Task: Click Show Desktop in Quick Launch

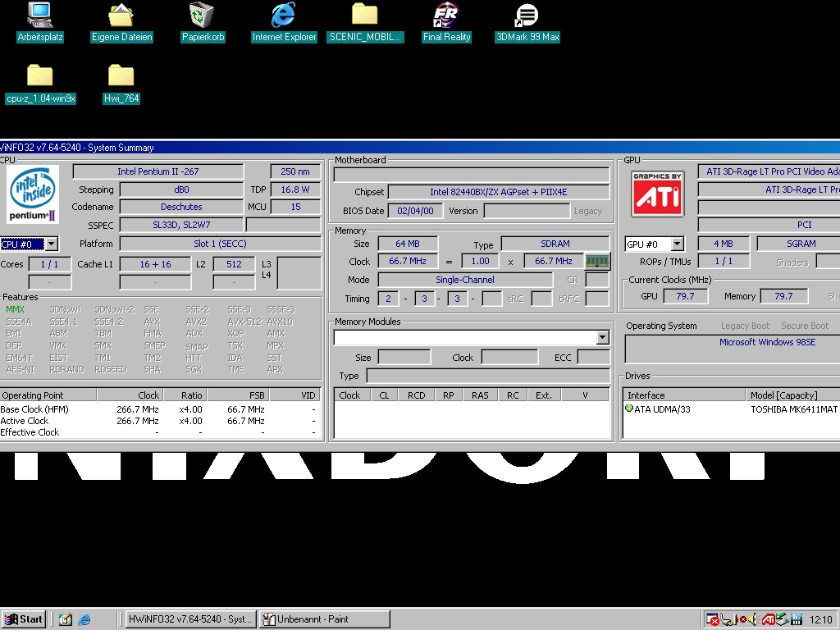Action: pyautogui.click(x=66, y=619)
